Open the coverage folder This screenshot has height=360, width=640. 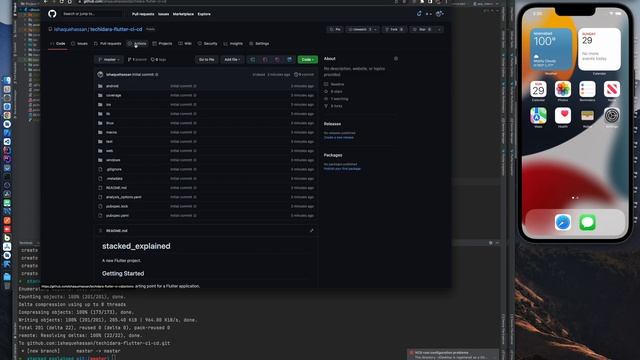(113, 96)
